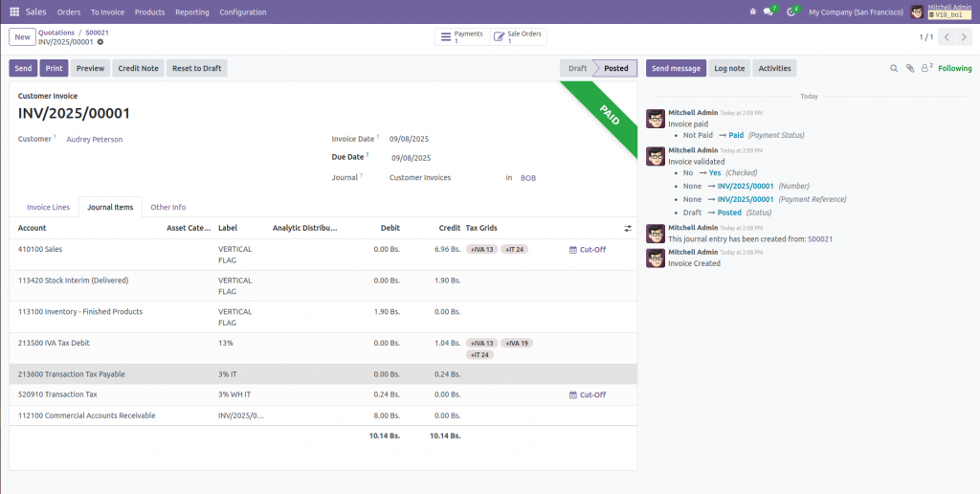Select the 213600 Transaction Tax Payable row
The width and height of the screenshot is (980, 494).
[72, 374]
